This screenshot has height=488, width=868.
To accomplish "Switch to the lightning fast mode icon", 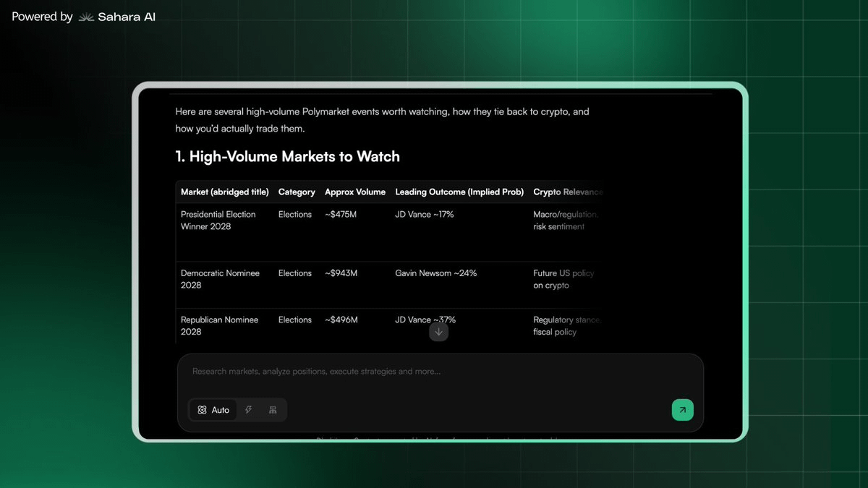I will (x=248, y=410).
